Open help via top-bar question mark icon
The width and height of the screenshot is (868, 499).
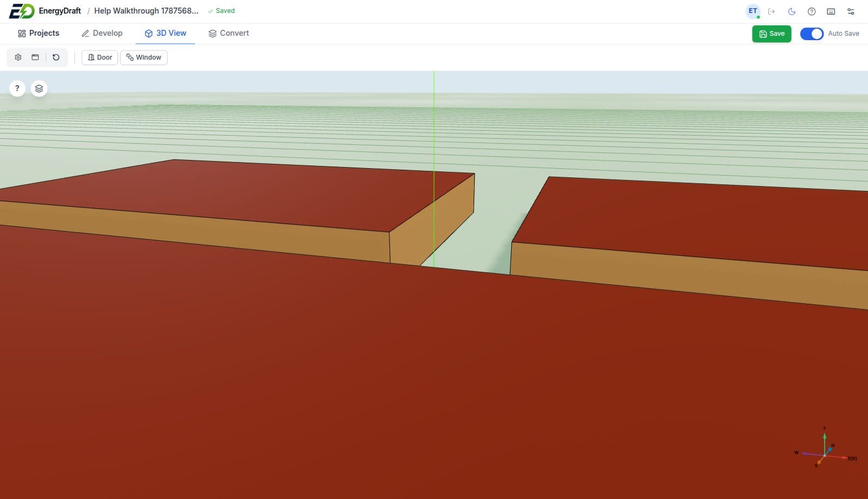click(x=812, y=11)
